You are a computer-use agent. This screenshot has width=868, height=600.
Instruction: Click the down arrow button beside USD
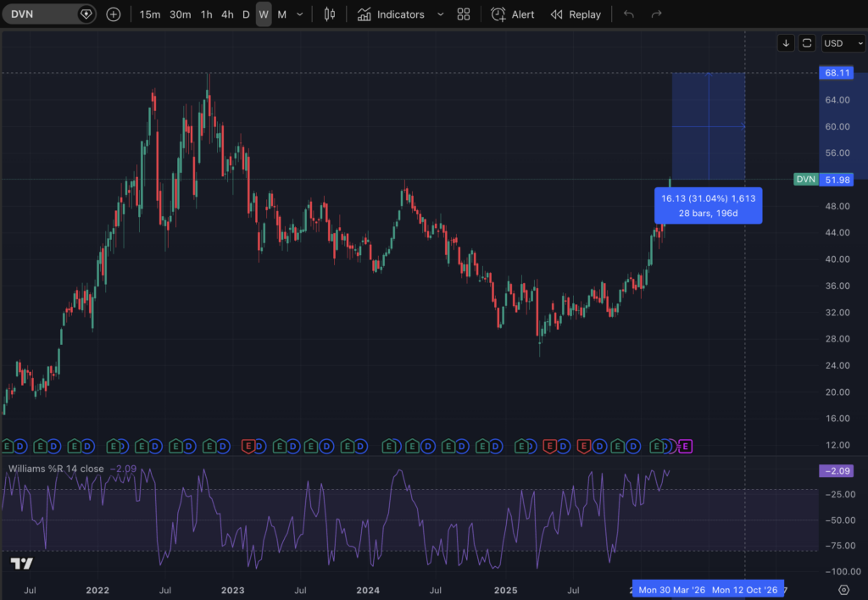click(787, 43)
